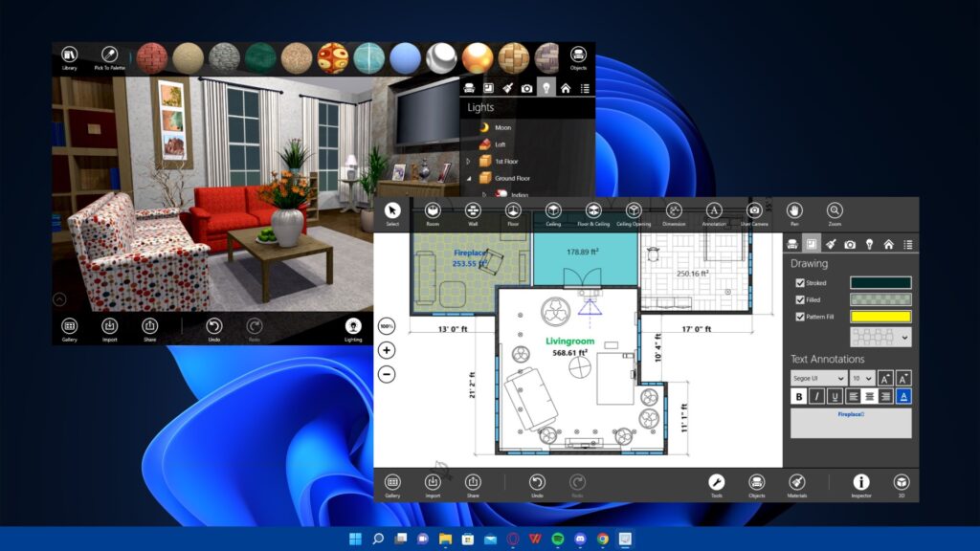Align annotation text left

coord(853,396)
